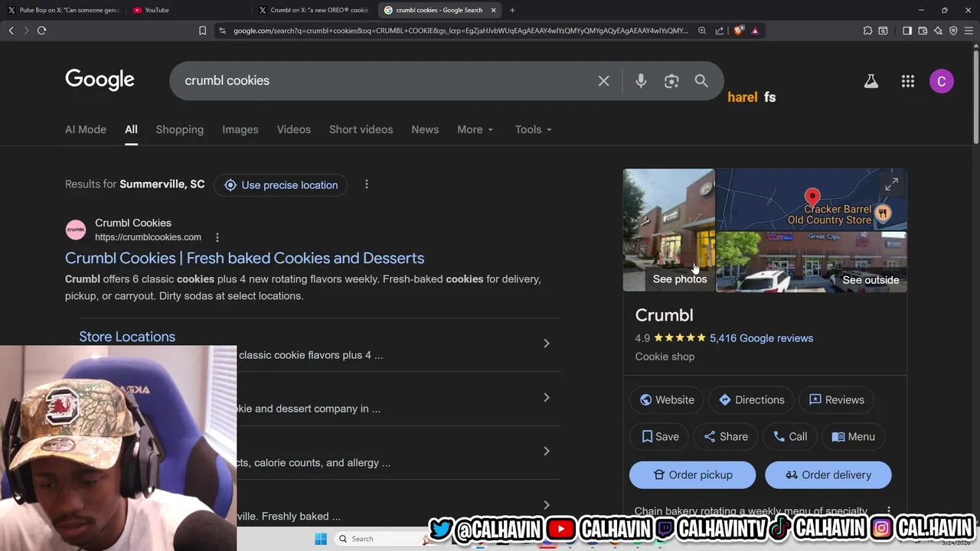Screen dimensions: 980x551
Task: Open the Google apps grid
Action: tap(908, 81)
